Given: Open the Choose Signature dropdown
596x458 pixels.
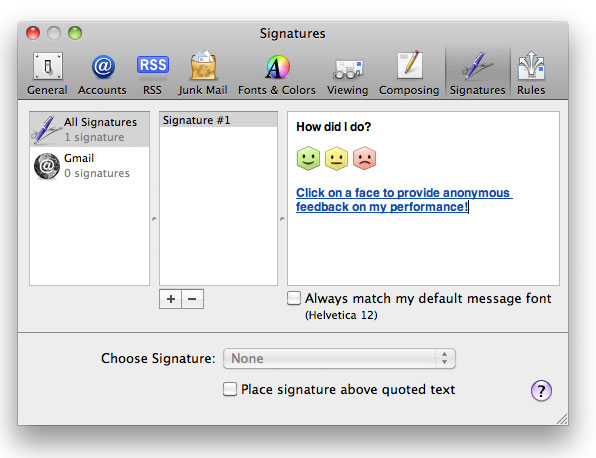Looking at the screenshot, I should coord(339,358).
